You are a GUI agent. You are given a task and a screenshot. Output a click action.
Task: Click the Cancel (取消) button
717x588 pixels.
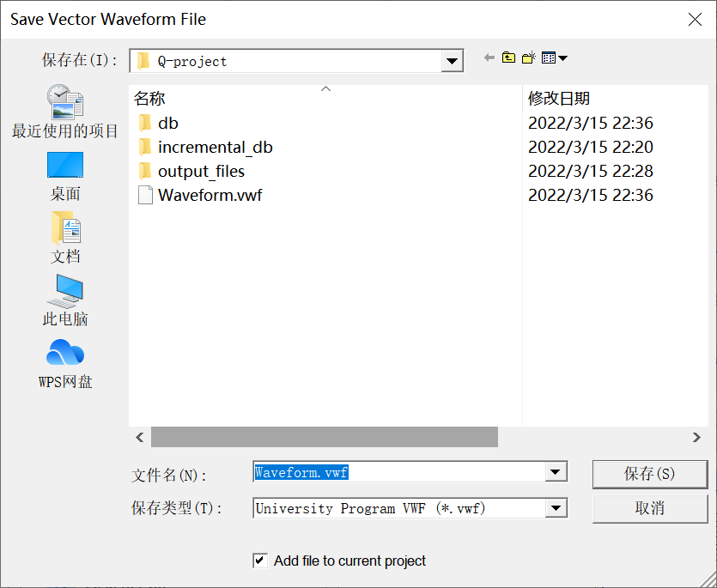650,508
